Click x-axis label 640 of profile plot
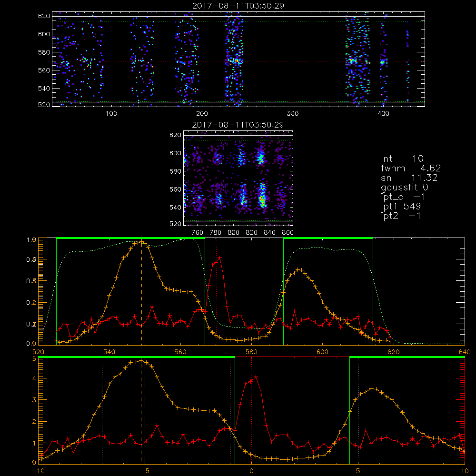Screen dimensions: 476x476 pos(465,352)
